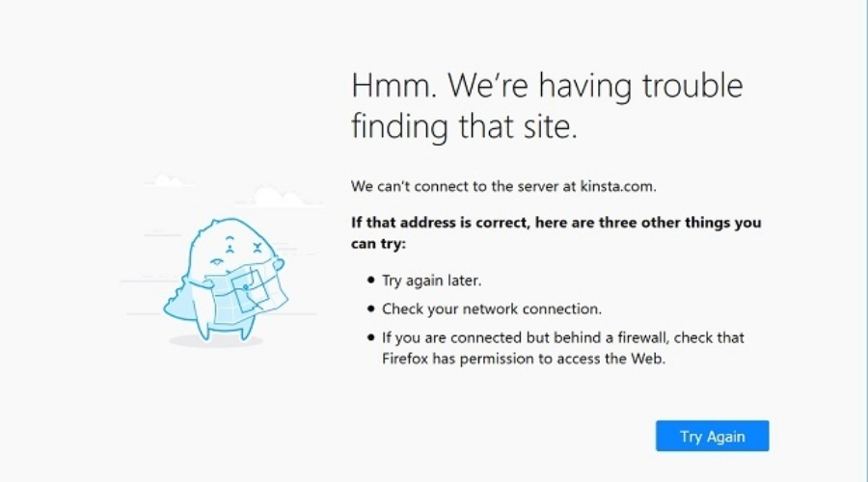The image size is (868, 482).
Task: Click the bullet dot before "Check your network connection"
Action: pos(371,309)
